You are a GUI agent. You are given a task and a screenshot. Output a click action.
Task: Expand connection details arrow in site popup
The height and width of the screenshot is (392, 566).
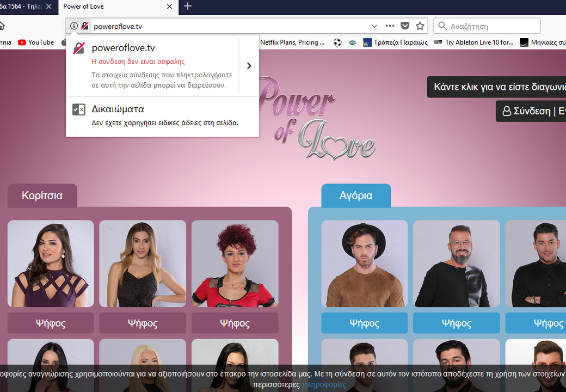point(249,66)
